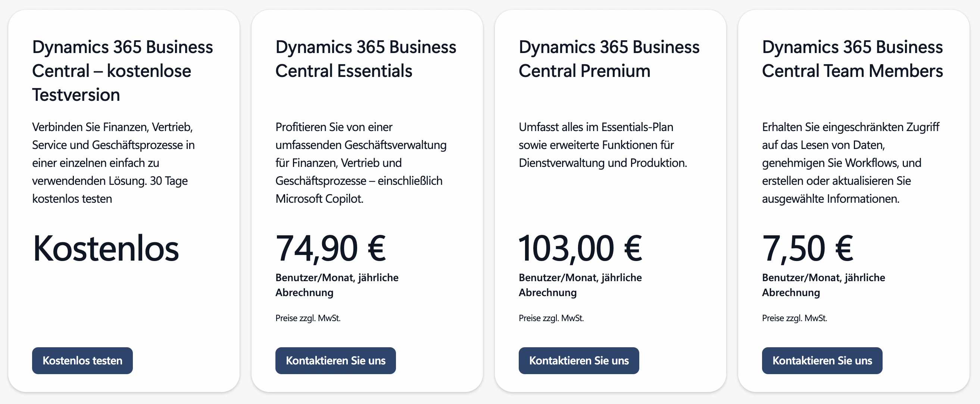This screenshot has width=980, height=404.
Task: Select Kontaktieren Sie uns under the Premium plan
Action: coord(579,360)
